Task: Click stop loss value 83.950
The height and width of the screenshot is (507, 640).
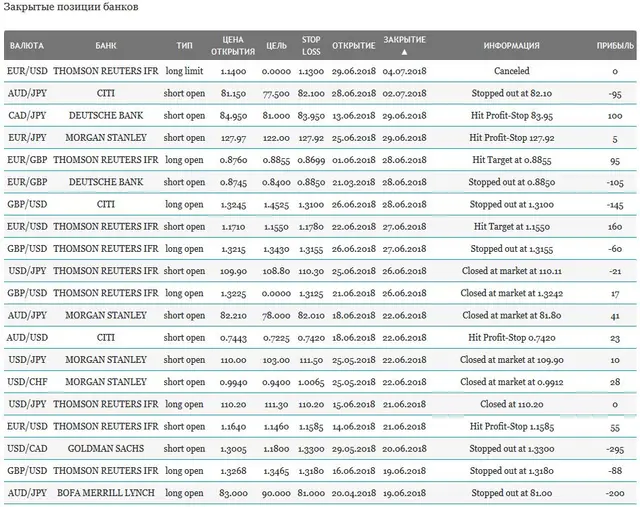Action: (311, 116)
